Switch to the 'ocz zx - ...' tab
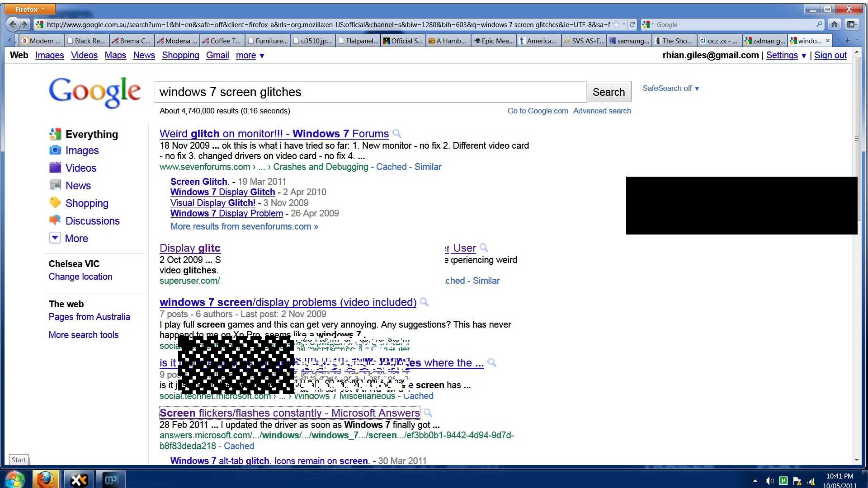868x488 pixels. pyautogui.click(x=719, y=41)
